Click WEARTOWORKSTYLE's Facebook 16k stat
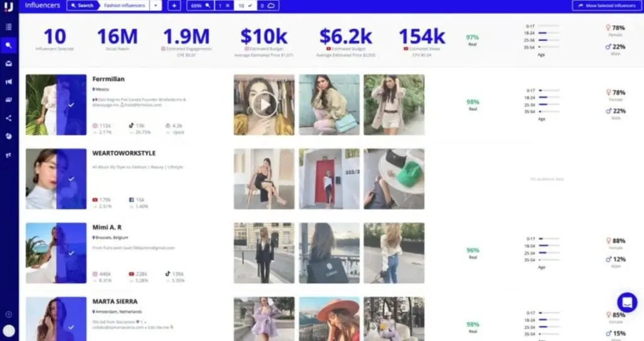 tap(136, 199)
